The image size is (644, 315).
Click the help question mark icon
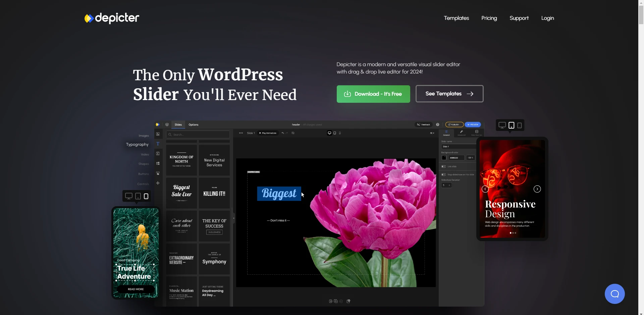point(437,125)
